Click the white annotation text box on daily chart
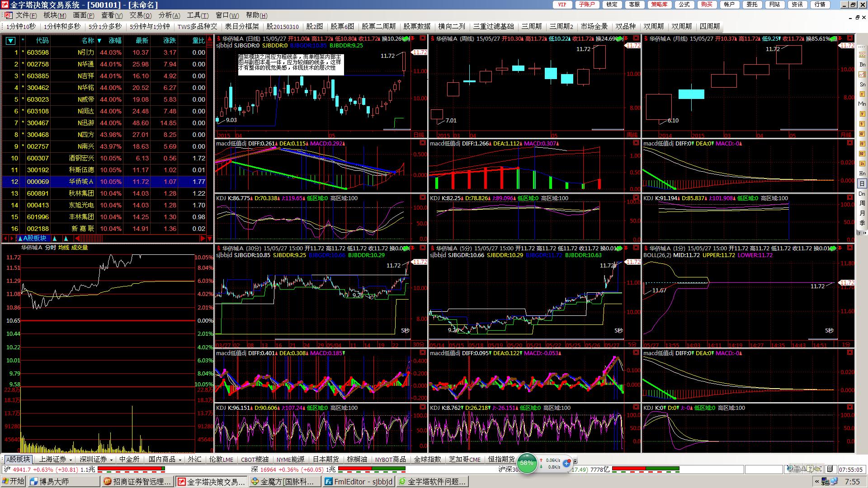This screenshot has height=488, width=868. point(291,65)
